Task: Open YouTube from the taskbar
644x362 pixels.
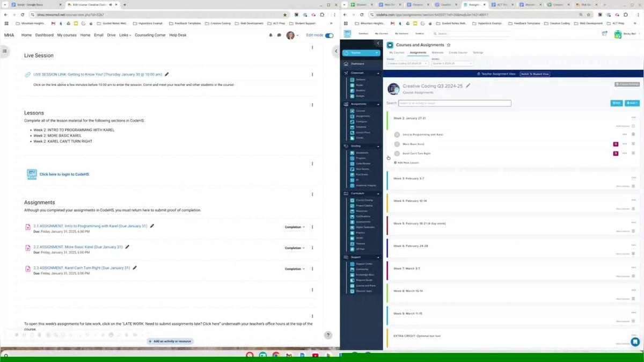Action: 315,355
